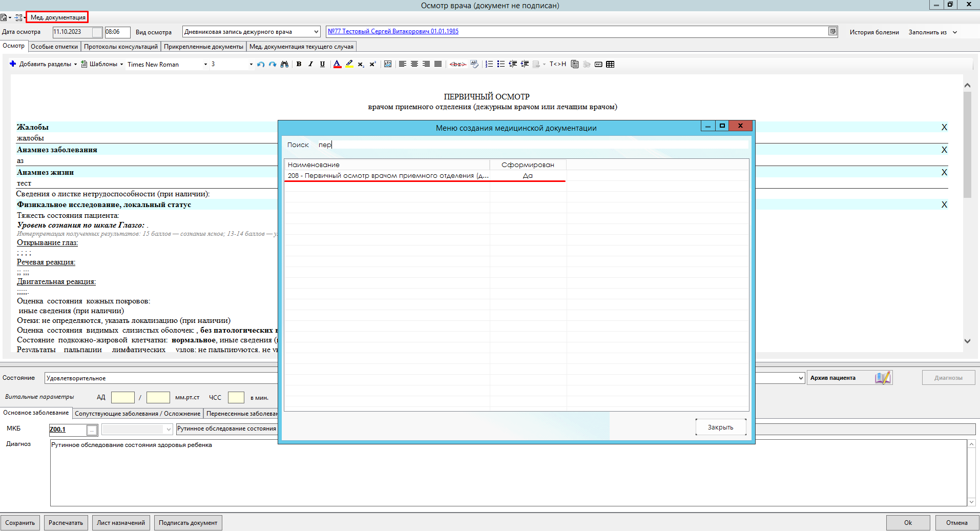Click the document copy icon in the toolbar
Screen dimensions: 980x531
tap(575, 64)
